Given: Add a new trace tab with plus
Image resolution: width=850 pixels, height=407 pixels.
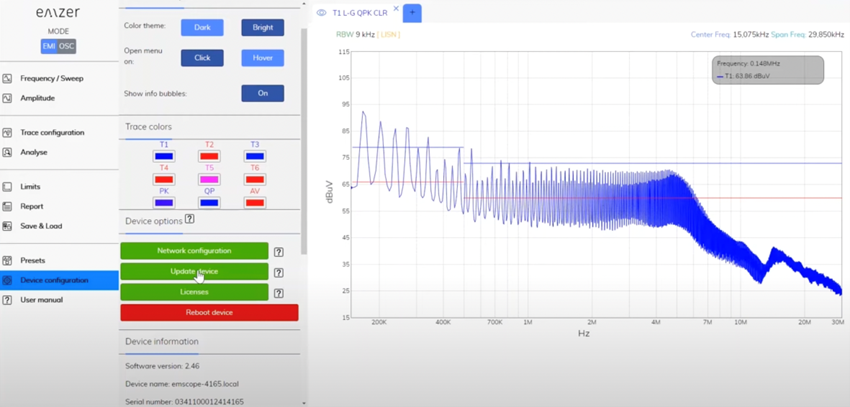Looking at the screenshot, I should pyautogui.click(x=412, y=12).
